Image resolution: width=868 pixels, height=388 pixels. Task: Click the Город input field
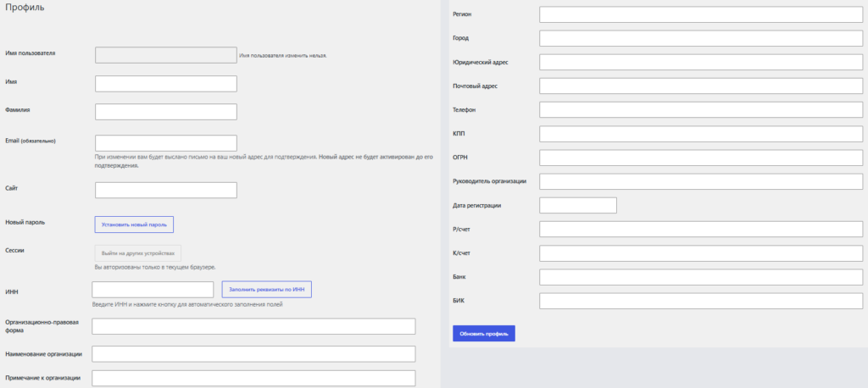(701, 38)
